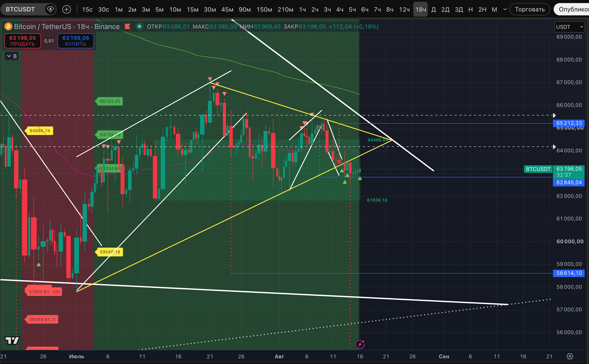This screenshot has height=364, width=589.
Task: Click the upper dashed line arrow marker
Action: (554, 115)
